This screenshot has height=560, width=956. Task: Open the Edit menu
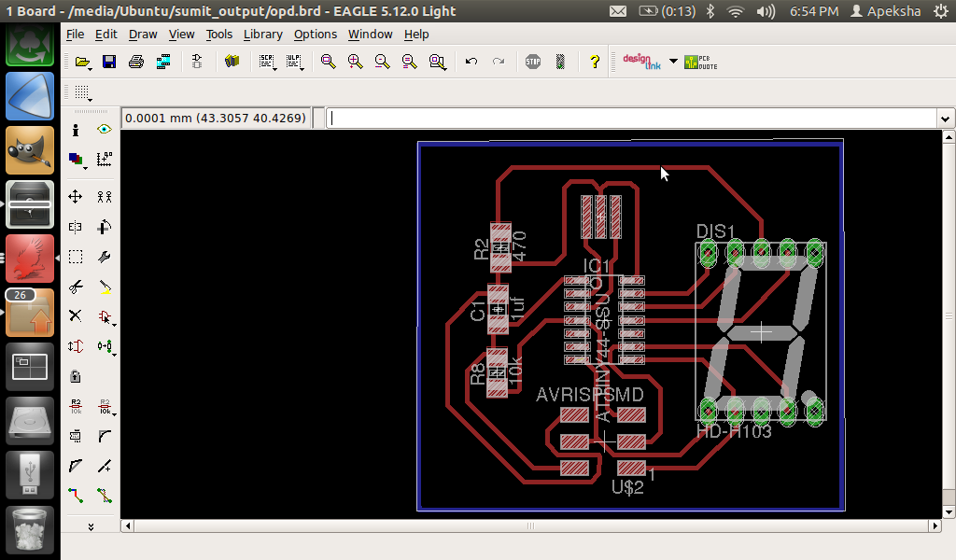click(106, 35)
